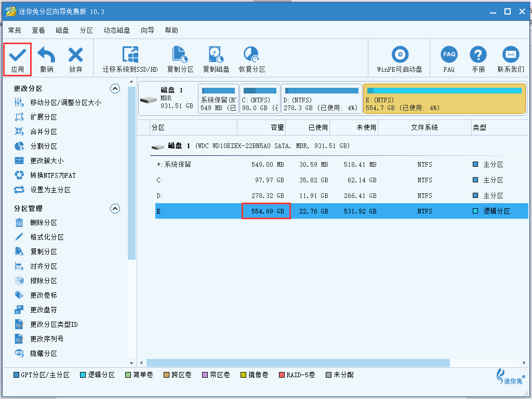Click sidebar scroll down arrow
Viewport: 532px width, 399px height.
[131, 363]
